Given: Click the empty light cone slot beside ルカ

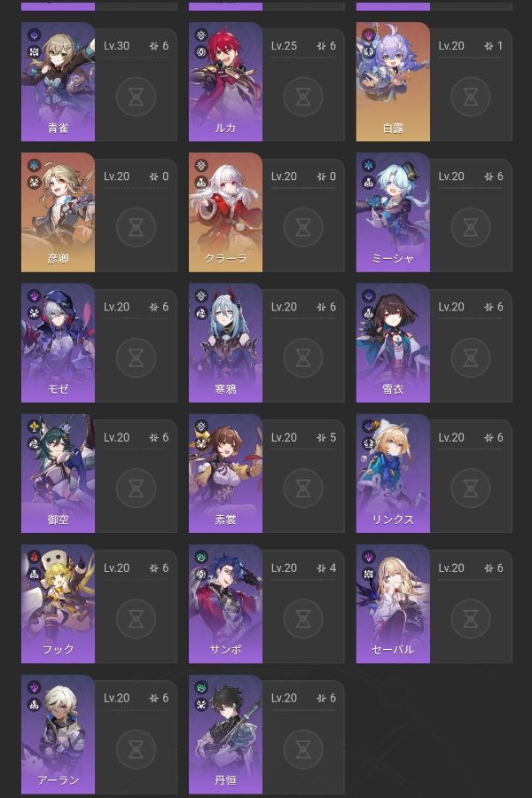Looking at the screenshot, I should pos(303,96).
